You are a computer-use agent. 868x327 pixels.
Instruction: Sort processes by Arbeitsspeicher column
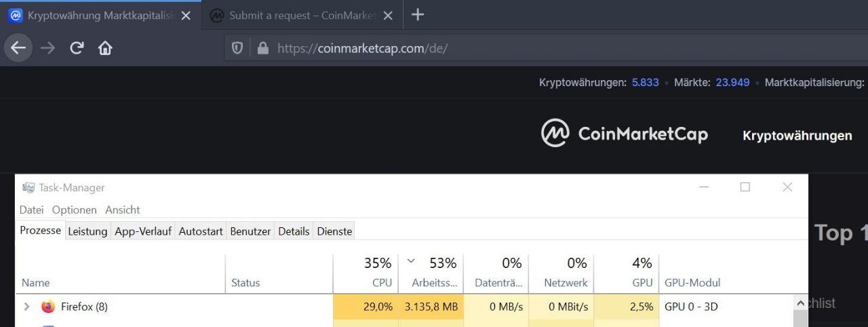point(434,282)
